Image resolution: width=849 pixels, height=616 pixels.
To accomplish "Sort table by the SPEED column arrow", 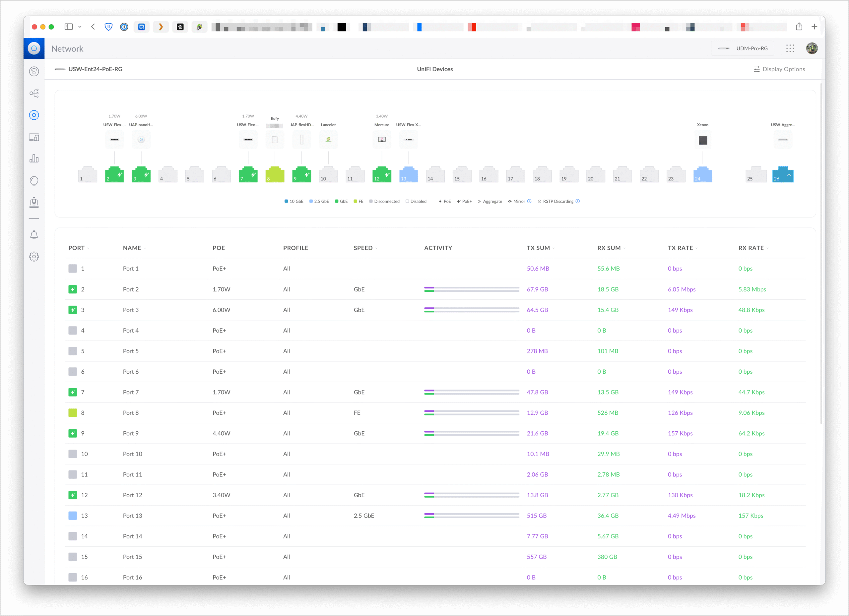I will [376, 248].
